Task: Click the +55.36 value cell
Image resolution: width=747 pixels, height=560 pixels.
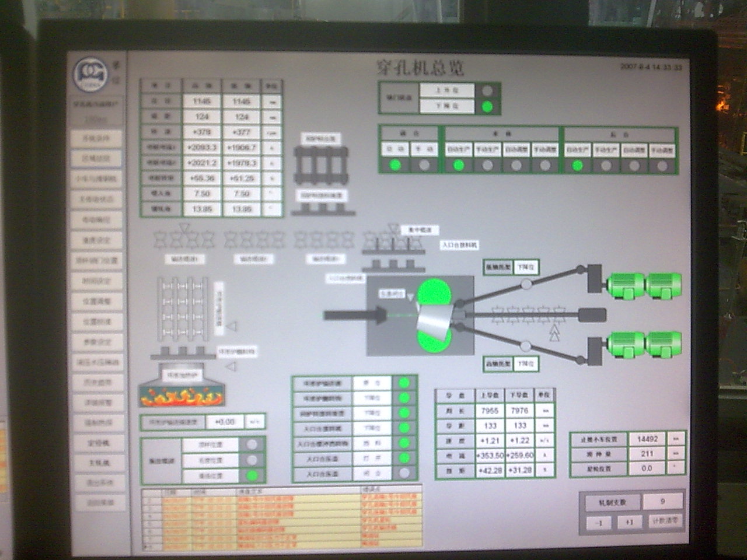Action: 202,178
